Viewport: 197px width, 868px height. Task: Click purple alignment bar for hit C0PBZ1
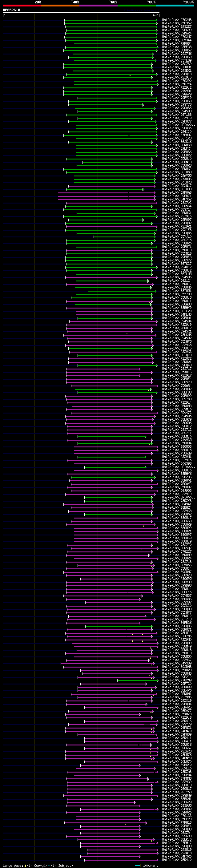click(107, 196)
